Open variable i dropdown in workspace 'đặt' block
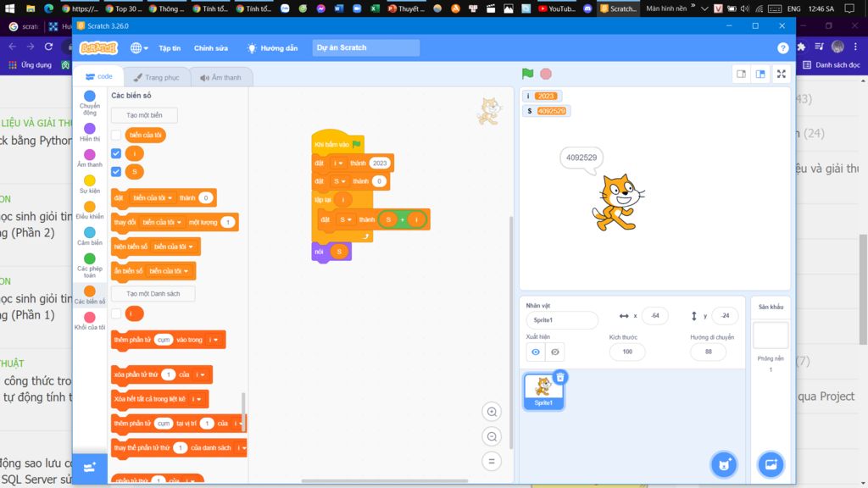This screenshot has height=488, width=868. (337, 164)
